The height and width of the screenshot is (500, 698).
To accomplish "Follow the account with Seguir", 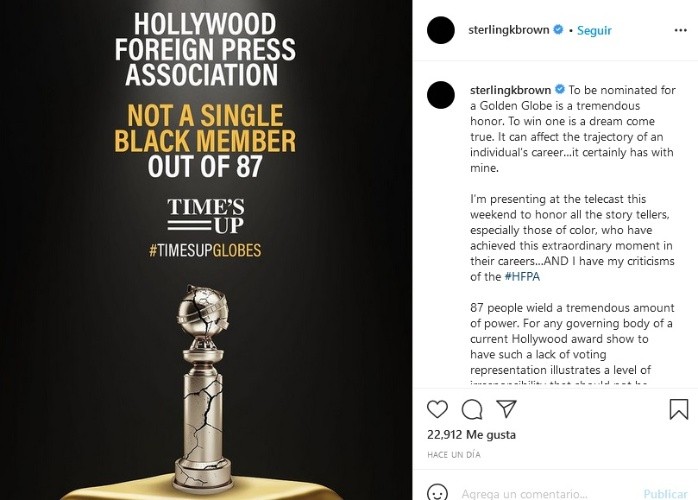I will tap(594, 30).
